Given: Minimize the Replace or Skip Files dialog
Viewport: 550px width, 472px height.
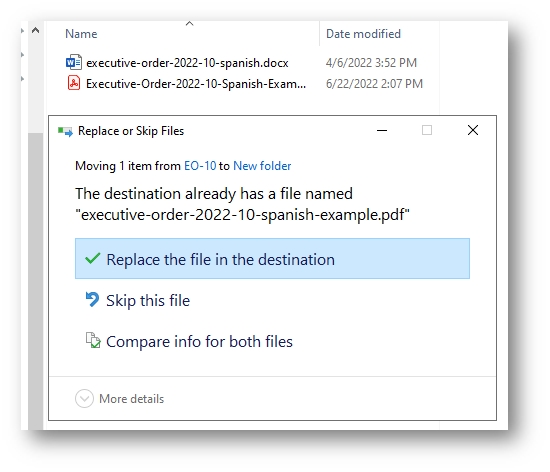Looking at the screenshot, I should pyautogui.click(x=382, y=130).
